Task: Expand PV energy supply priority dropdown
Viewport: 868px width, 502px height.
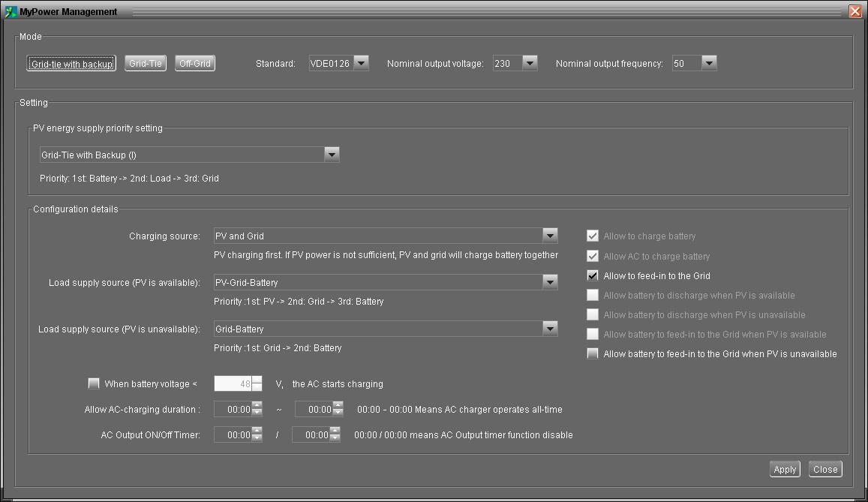Action: tap(332, 155)
